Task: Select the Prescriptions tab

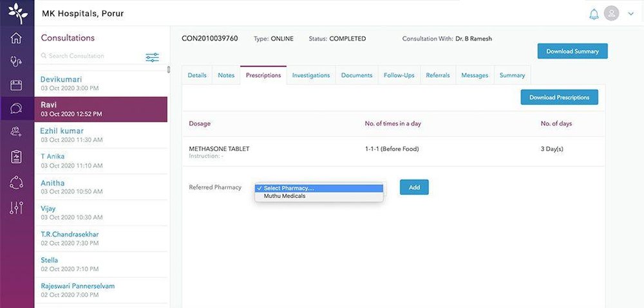Action: pos(263,75)
